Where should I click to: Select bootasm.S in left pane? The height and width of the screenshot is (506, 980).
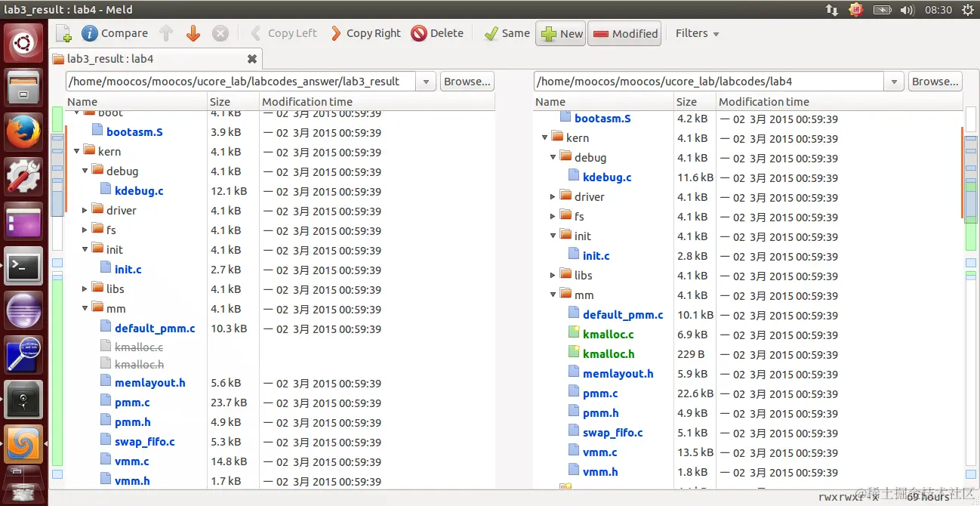134,132
